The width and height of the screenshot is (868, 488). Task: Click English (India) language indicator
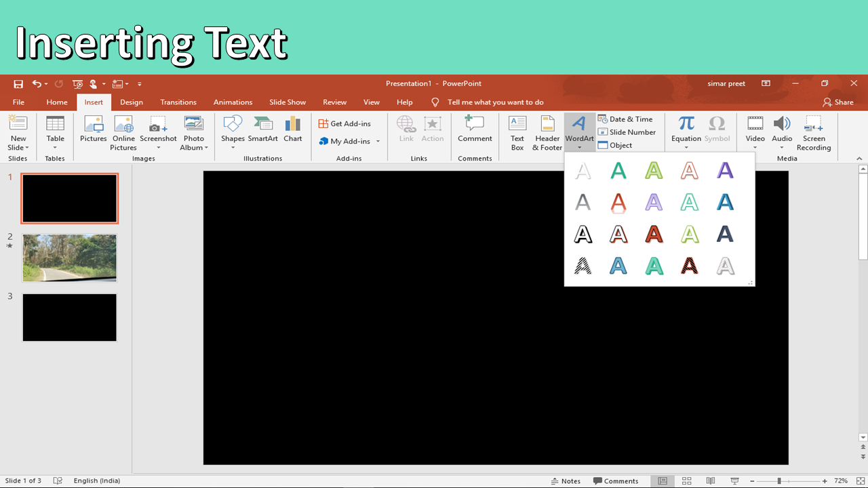[96, 481]
